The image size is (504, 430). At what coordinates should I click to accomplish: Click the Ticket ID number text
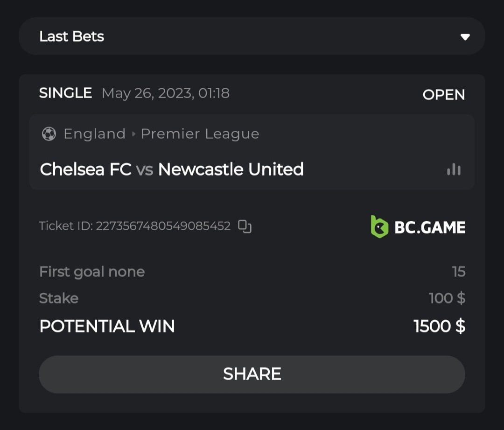163,226
